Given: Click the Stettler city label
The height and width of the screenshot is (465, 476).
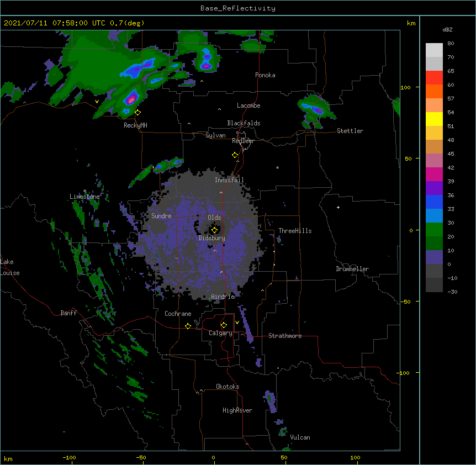Looking at the screenshot, I should pos(350,131).
